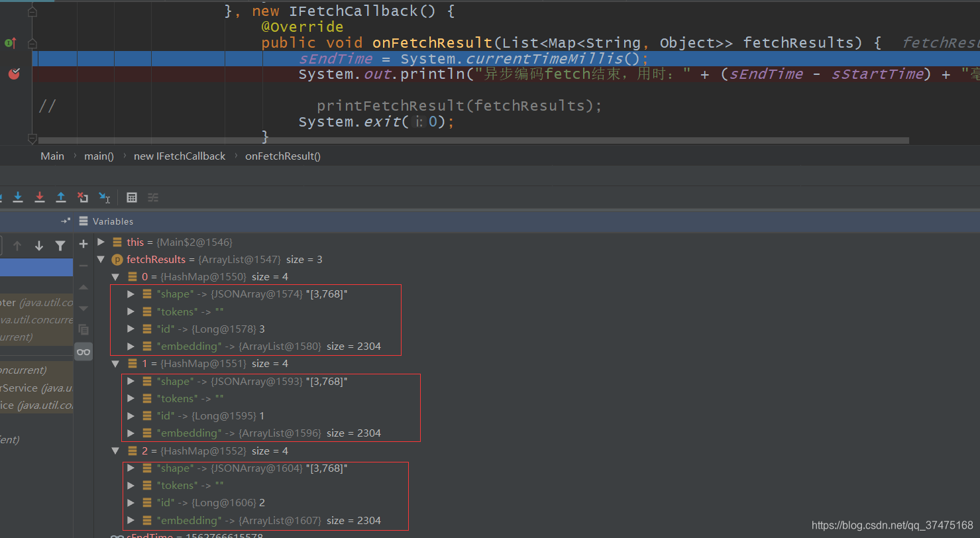Click the Run to Cursor icon
The width and height of the screenshot is (980, 538).
pyautogui.click(x=104, y=197)
